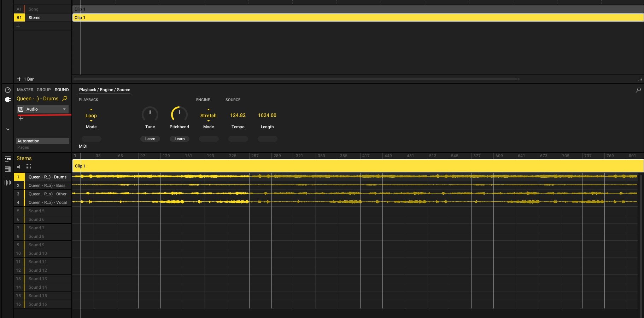Open the Automation section

[x=42, y=141]
